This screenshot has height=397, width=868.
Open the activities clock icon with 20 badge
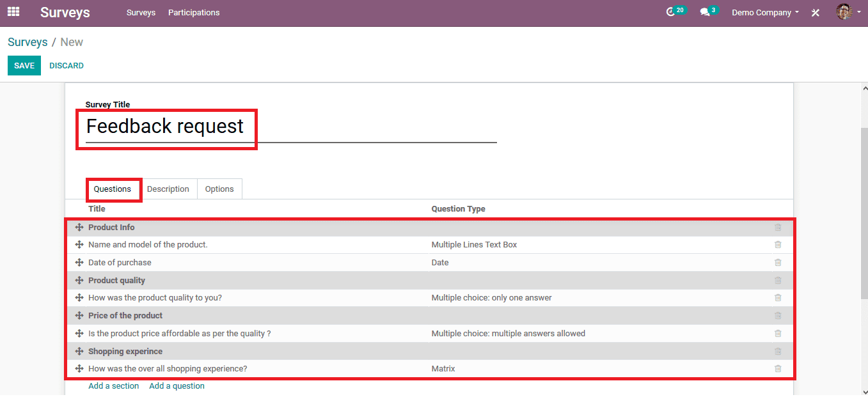pos(675,12)
